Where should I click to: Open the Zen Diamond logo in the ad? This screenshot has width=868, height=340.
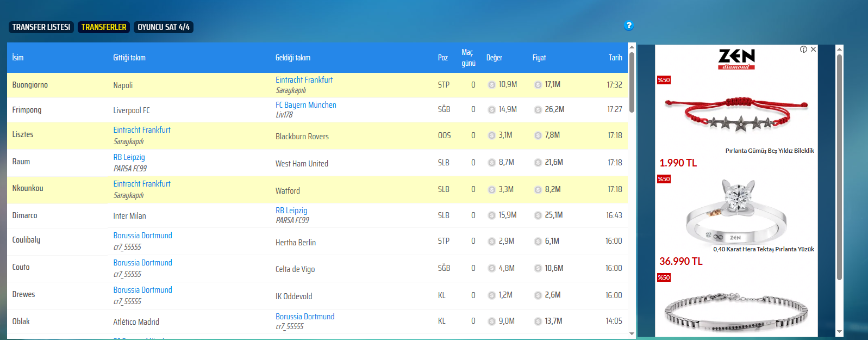(736, 59)
